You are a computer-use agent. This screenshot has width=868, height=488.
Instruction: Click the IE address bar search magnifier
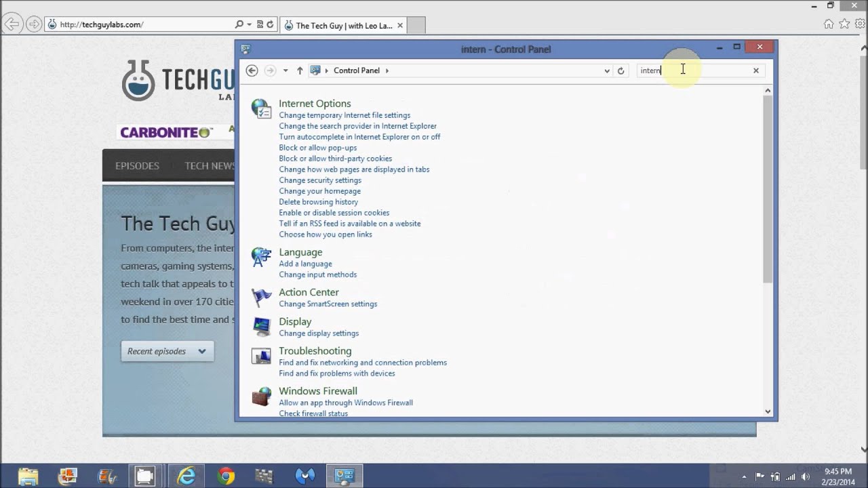click(239, 24)
